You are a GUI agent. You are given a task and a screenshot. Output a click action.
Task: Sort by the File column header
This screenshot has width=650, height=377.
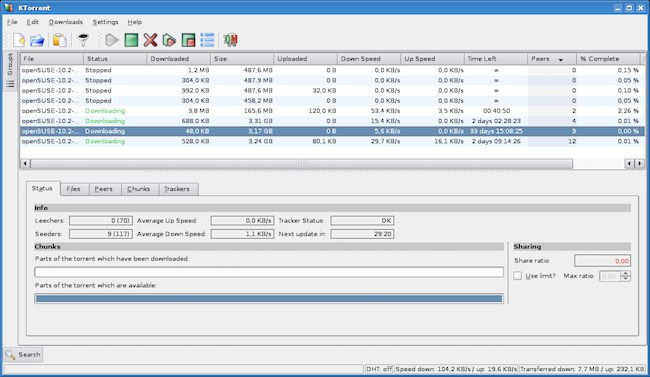pos(52,59)
